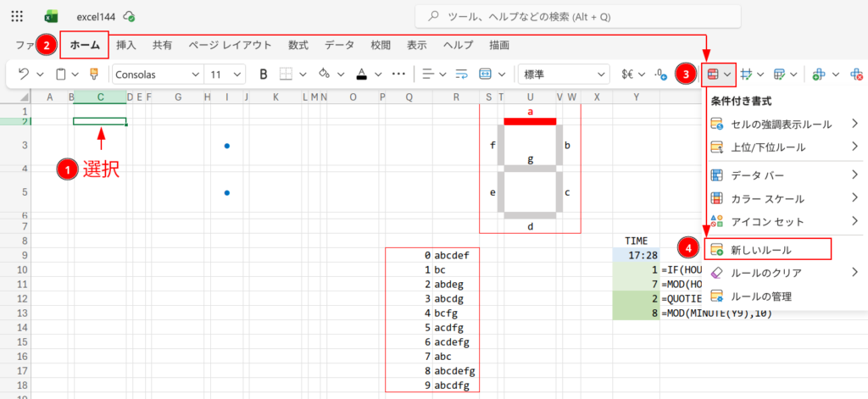Choose ルールの管理 menu entry
Screen dimensions: 868x399
coord(760,296)
